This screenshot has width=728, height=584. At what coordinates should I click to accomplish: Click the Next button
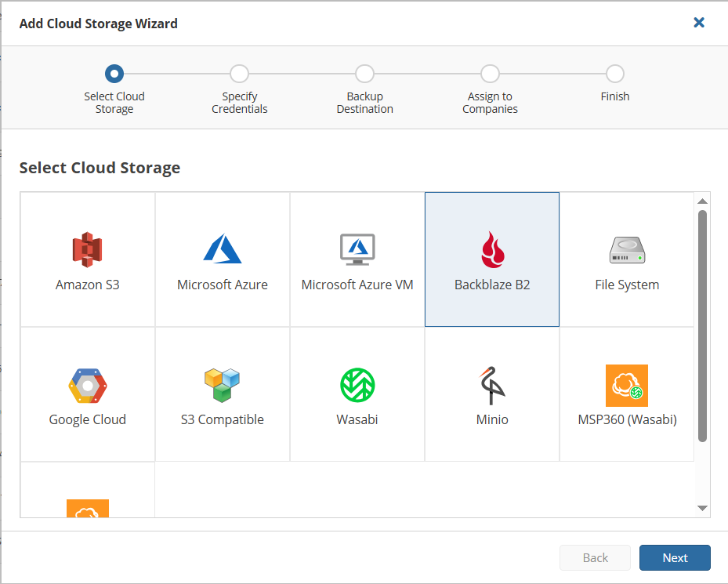[x=675, y=557]
